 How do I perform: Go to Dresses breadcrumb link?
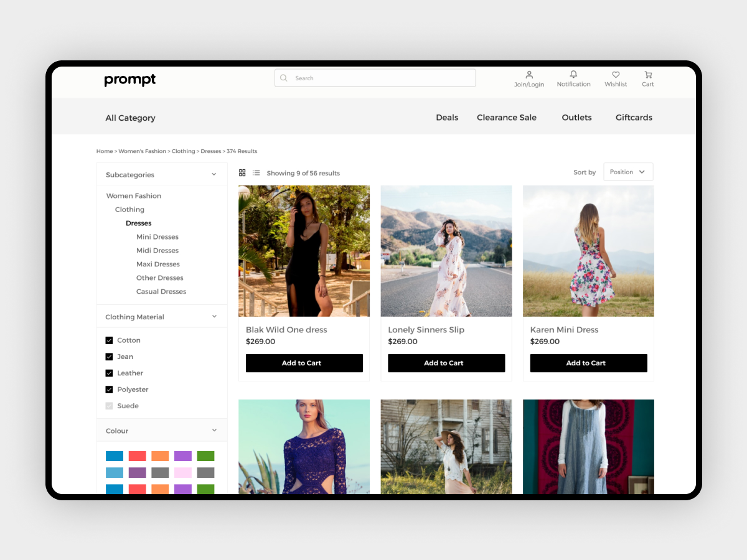coord(211,151)
